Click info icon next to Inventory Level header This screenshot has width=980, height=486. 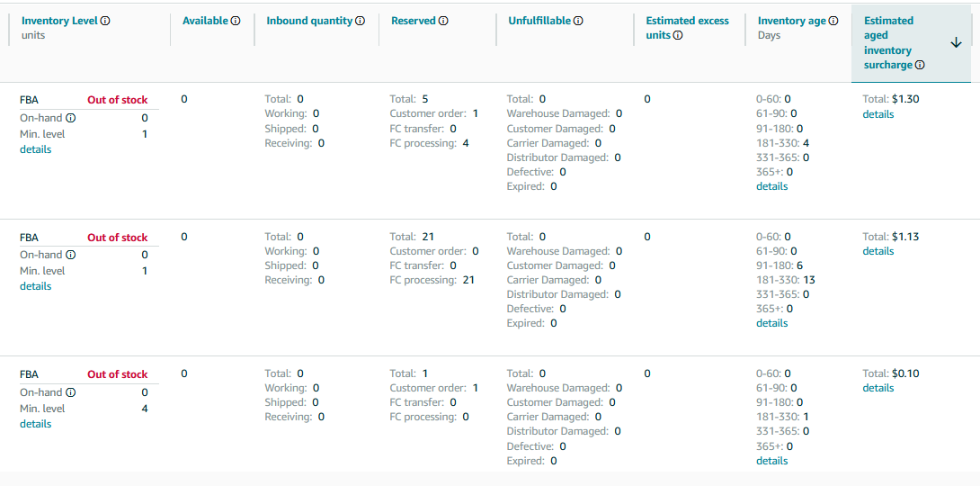pyautogui.click(x=105, y=21)
